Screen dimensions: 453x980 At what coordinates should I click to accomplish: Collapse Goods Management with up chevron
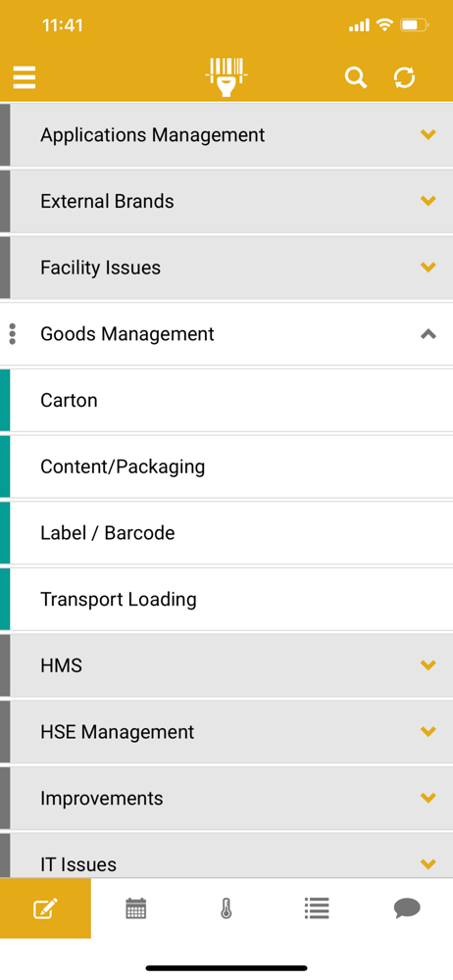click(x=428, y=334)
